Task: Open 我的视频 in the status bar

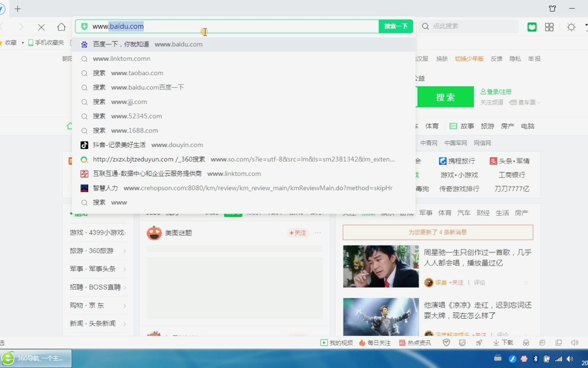Action: tap(337, 343)
